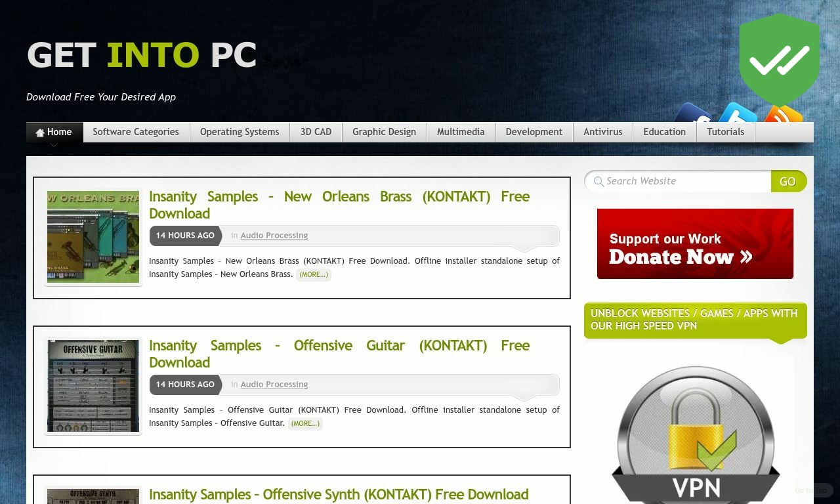Select 3D CAD menu item
Screen dimensions: 840x504
(316, 132)
